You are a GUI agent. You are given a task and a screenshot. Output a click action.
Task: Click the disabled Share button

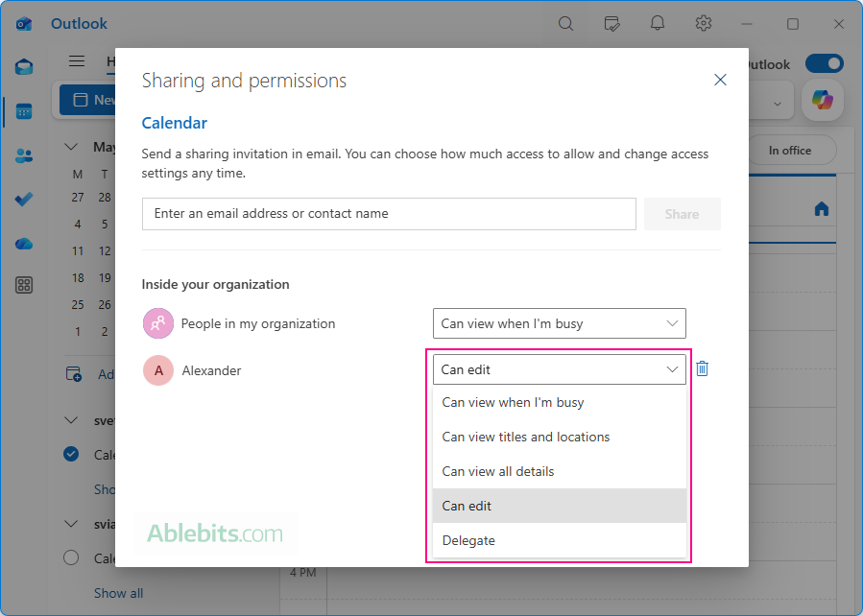(x=682, y=214)
